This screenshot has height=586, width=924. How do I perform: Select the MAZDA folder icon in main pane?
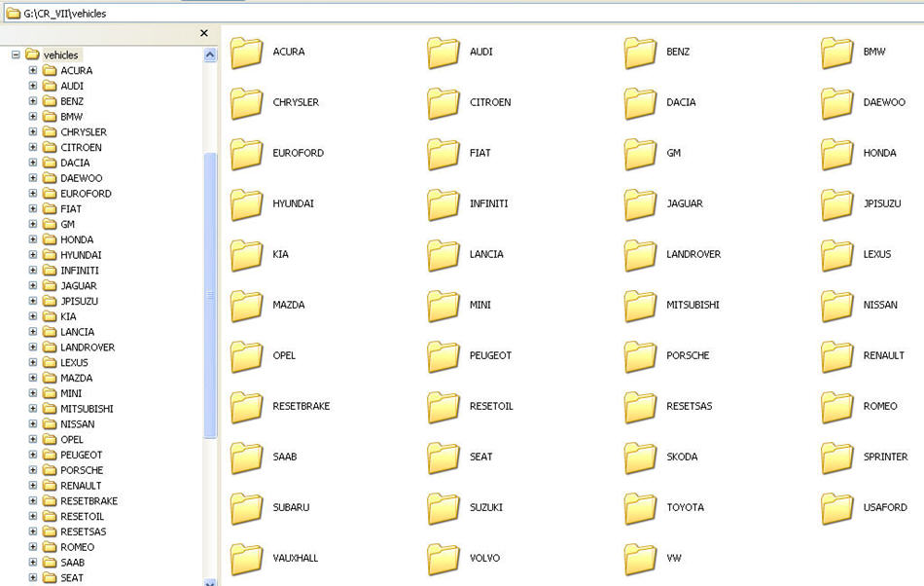coord(246,307)
